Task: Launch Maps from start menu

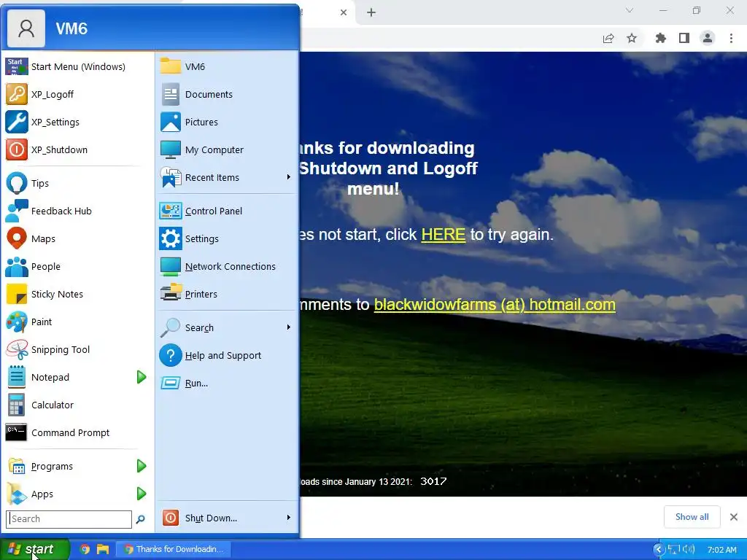Action: click(79, 238)
